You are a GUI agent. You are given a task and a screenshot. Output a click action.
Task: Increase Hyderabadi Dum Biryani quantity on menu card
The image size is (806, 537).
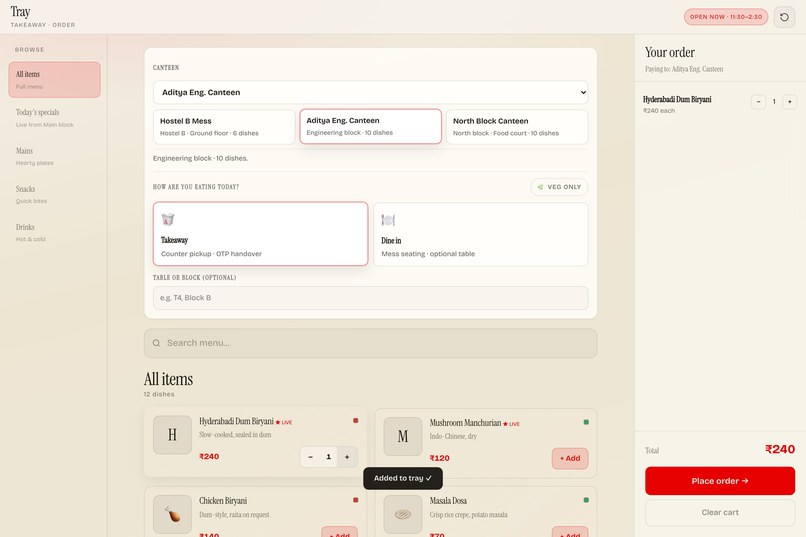[347, 457]
